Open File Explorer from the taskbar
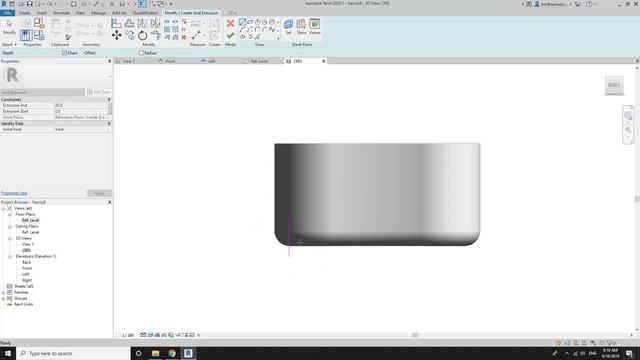This screenshot has width=640, height=360. pos(156,353)
